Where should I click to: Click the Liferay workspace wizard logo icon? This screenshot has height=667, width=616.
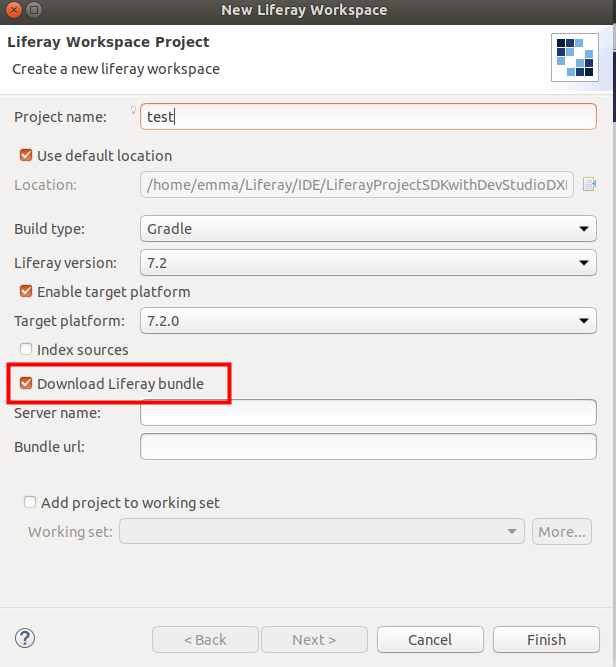tap(575, 57)
